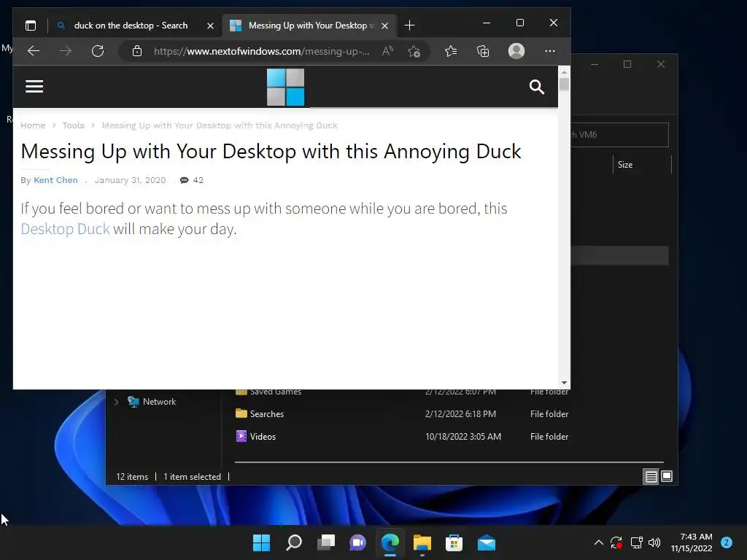The image size is (747, 560).
Task: Open the Favorites list
Action: tap(451, 51)
